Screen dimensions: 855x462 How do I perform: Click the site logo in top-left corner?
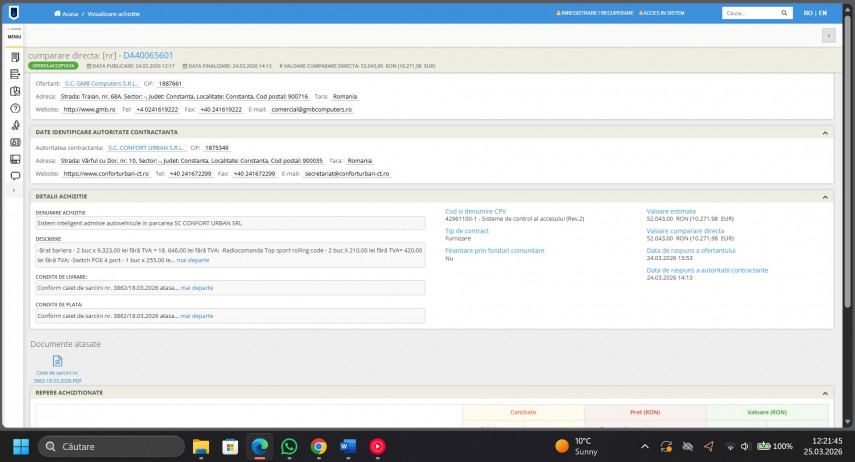click(x=14, y=13)
